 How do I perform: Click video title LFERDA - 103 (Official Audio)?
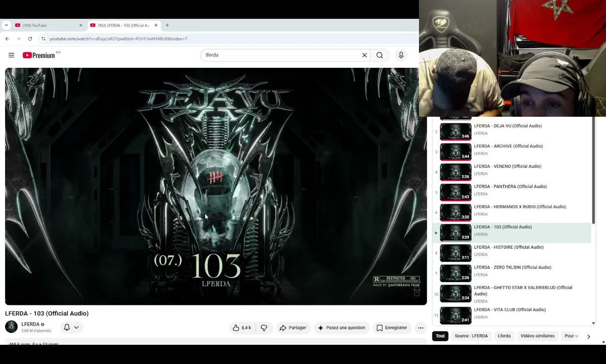(x=47, y=313)
